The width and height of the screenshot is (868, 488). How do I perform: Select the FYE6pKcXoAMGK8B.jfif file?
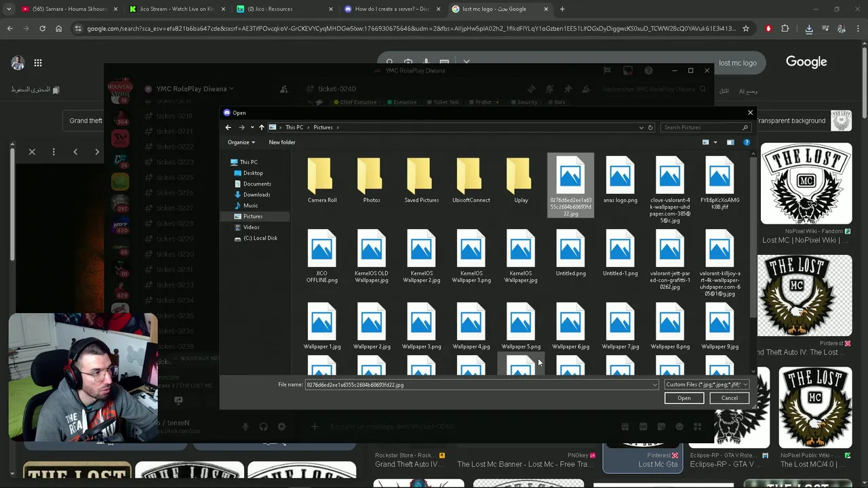[x=719, y=183]
